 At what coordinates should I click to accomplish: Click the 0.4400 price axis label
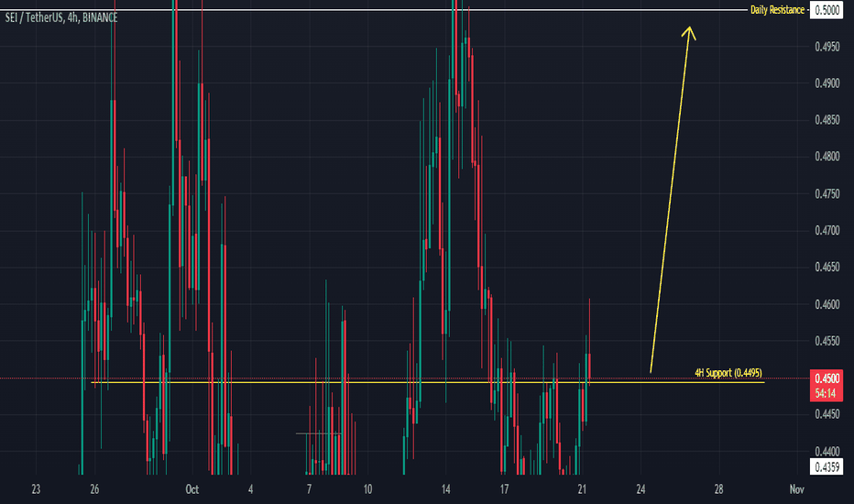point(827,451)
